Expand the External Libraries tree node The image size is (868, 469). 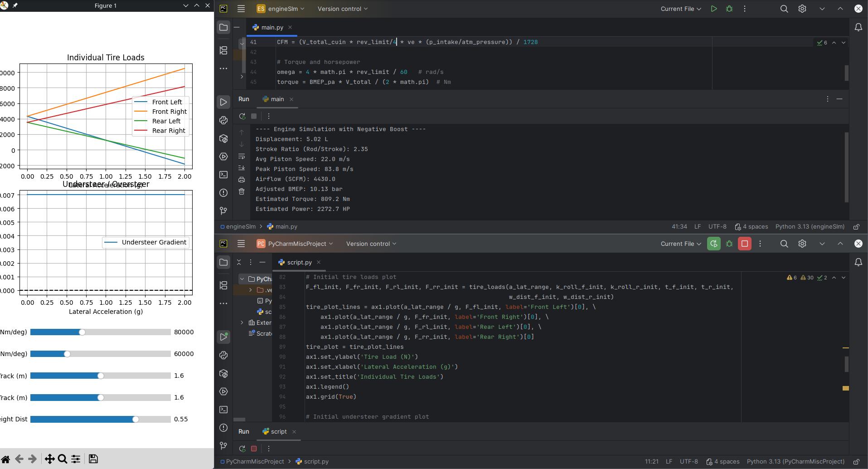[x=242, y=323]
